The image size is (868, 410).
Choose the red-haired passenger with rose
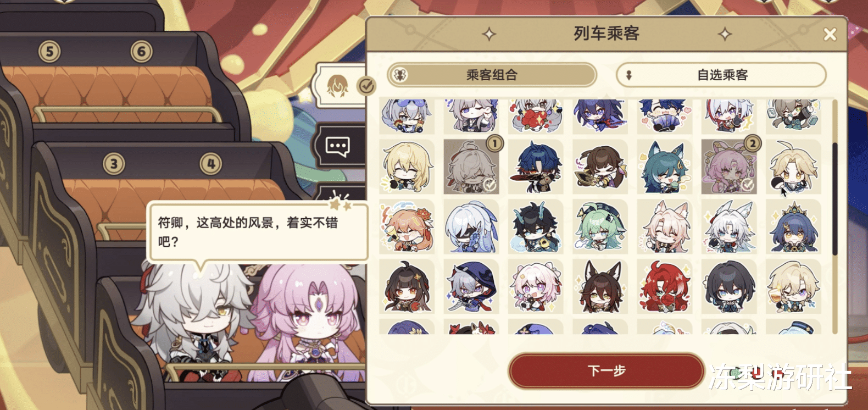coord(665,286)
